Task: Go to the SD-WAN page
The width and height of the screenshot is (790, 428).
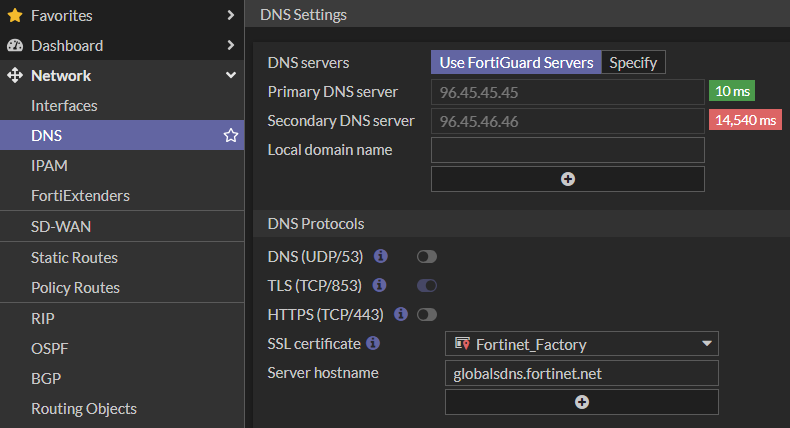Action: click(61, 227)
